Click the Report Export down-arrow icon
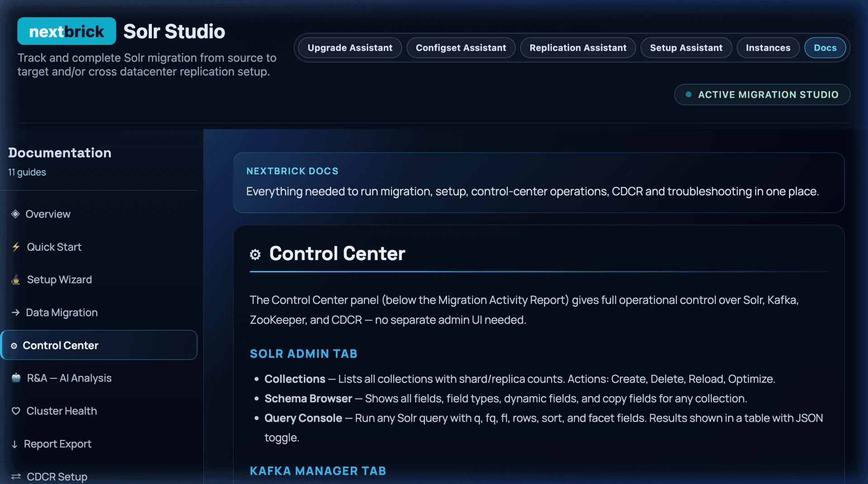This screenshot has height=484, width=868. click(x=14, y=444)
